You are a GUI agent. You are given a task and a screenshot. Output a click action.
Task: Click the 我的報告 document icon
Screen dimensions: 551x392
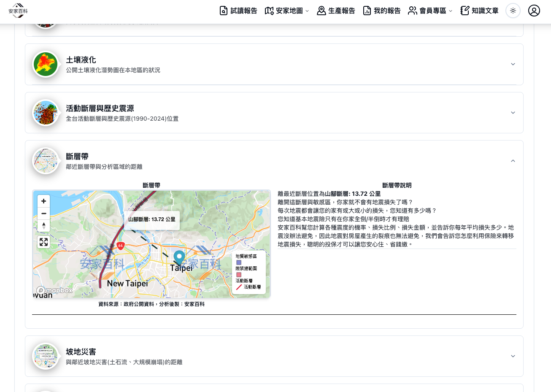pyautogui.click(x=367, y=11)
